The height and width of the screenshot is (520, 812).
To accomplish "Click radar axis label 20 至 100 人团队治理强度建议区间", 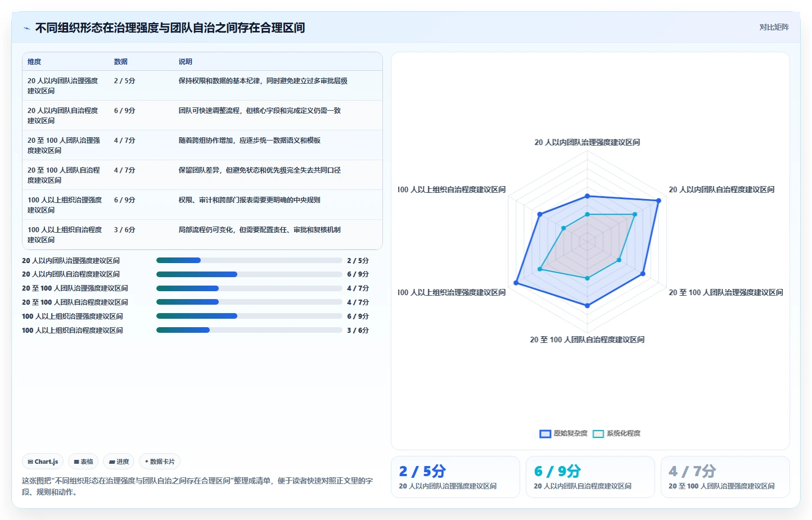I will click(726, 292).
